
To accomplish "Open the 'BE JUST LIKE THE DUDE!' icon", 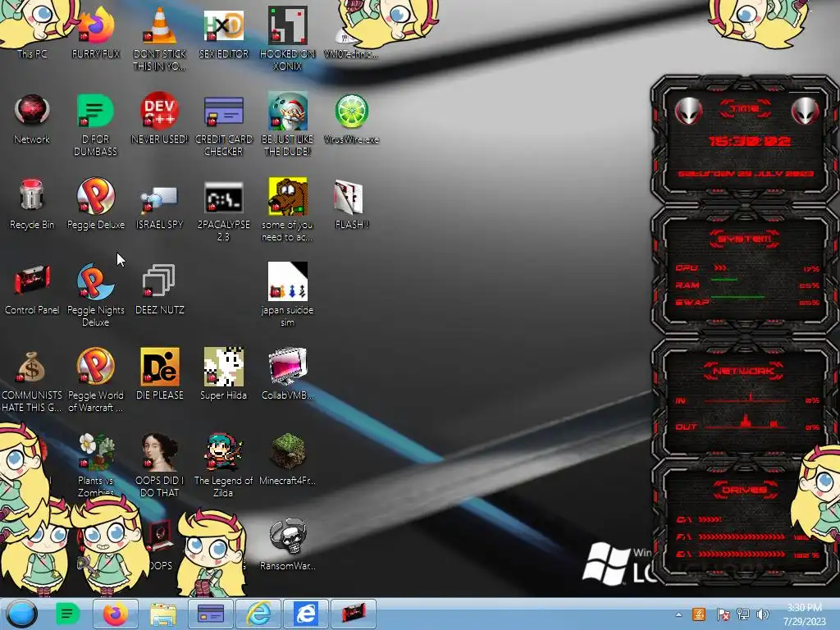I will pos(288,125).
